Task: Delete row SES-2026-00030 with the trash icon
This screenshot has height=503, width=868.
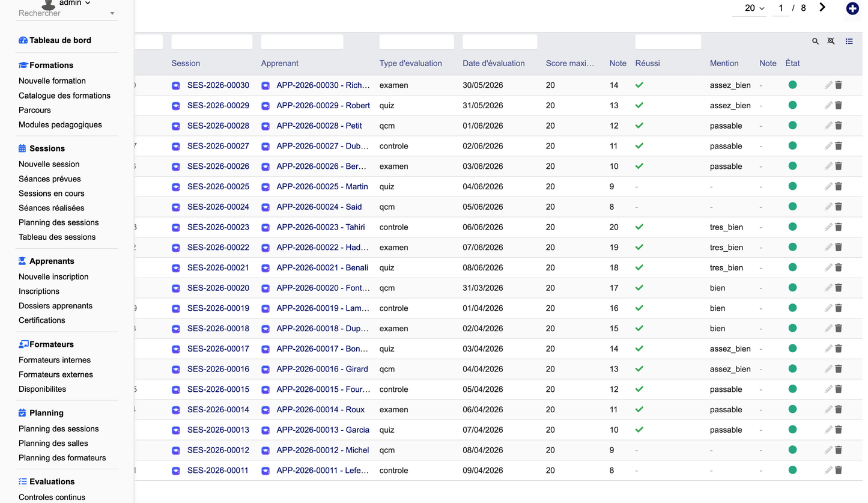Action: 839,85
